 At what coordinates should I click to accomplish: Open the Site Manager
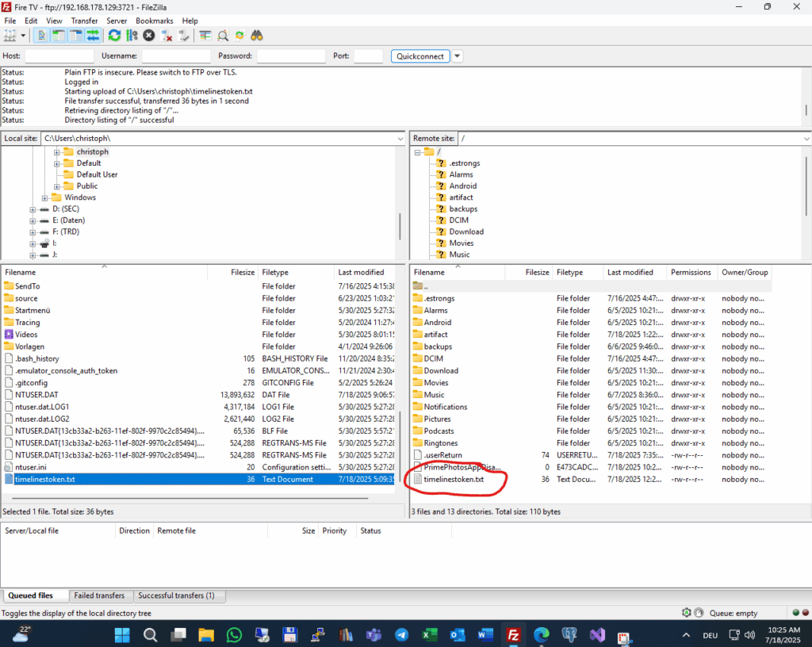10,36
